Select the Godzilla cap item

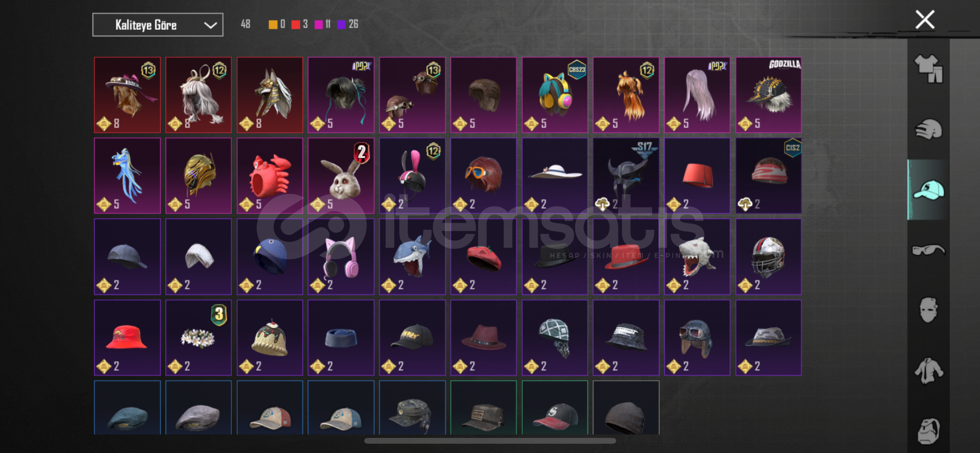768,95
